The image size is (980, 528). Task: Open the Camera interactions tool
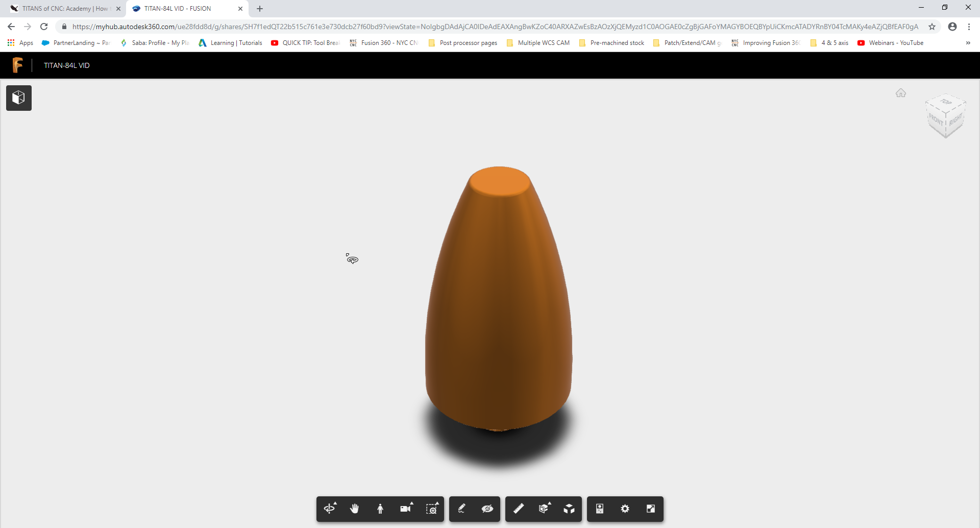[x=406, y=509]
